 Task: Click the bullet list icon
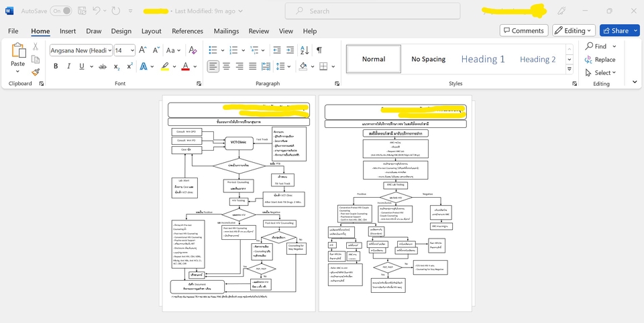pos(213,50)
